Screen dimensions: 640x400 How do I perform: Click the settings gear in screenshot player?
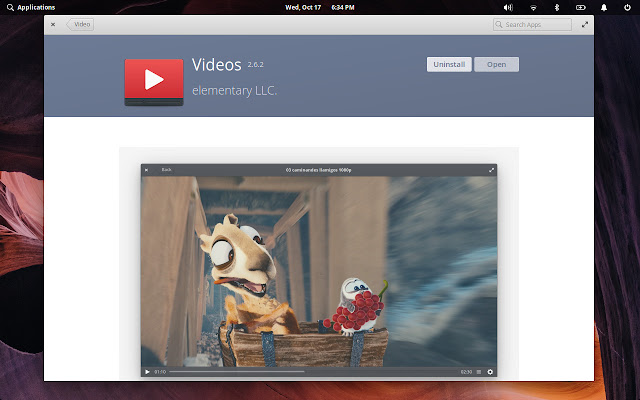pyautogui.click(x=490, y=372)
